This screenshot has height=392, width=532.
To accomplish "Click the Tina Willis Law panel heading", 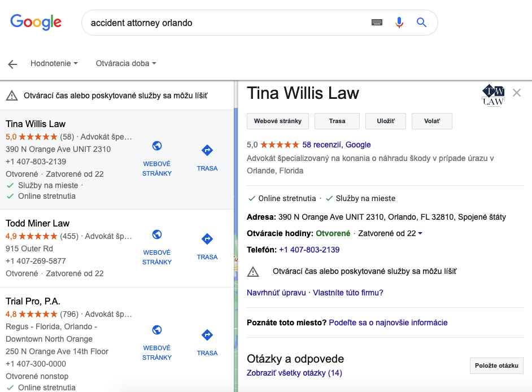I will point(303,93).
